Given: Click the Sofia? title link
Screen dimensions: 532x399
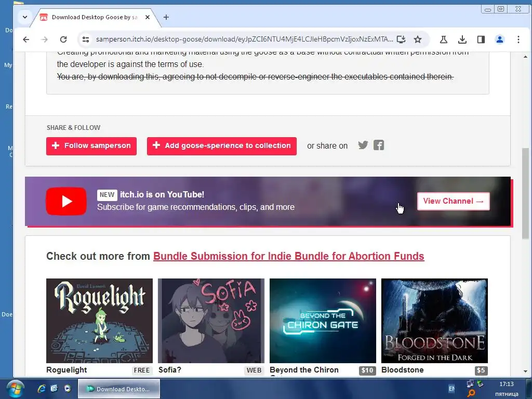Looking at the screenshot, I should tap(170, 370).
